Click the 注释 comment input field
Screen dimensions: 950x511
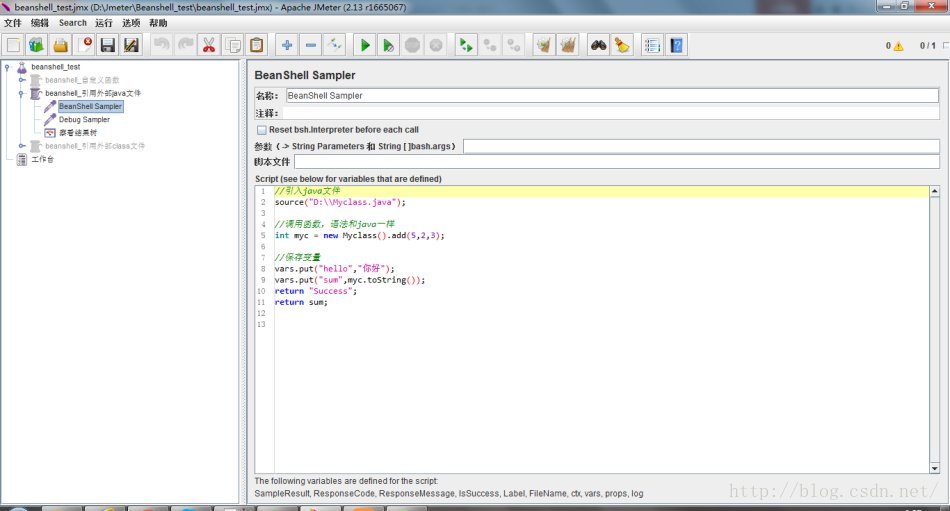tap(611, 113)
